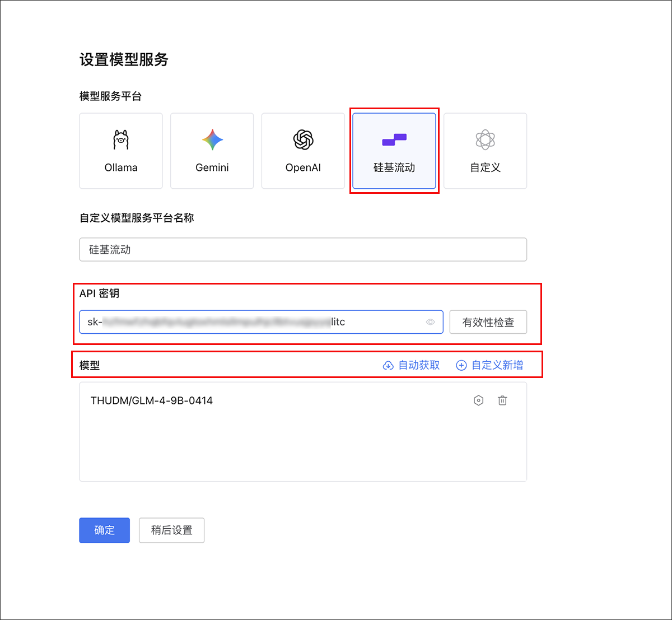Open settings hexagon icon for THUDM/GLM-4-9B-0414
Image resolution: width=672 pixels, height=620 pixels.
pos(478,400)
